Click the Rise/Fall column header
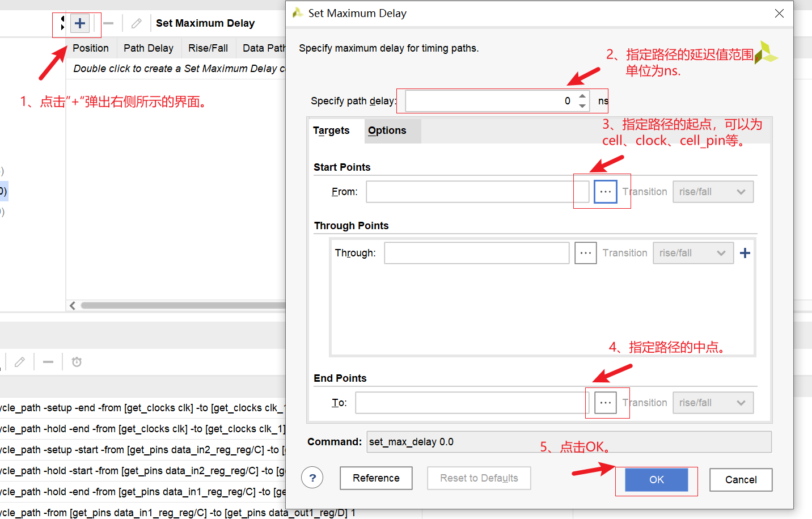The height and width of the screenshot is (519, 812). 208,48
